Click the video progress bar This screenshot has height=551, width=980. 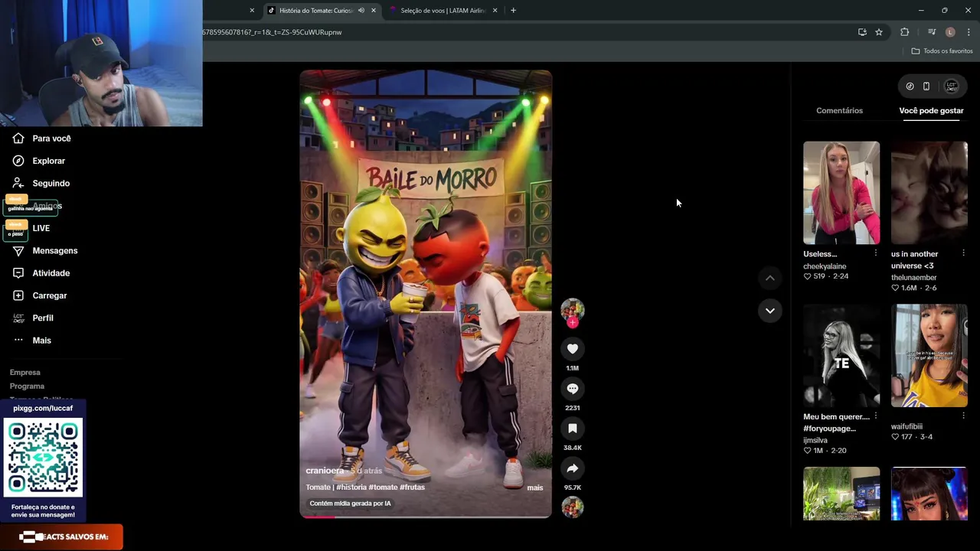425,517
